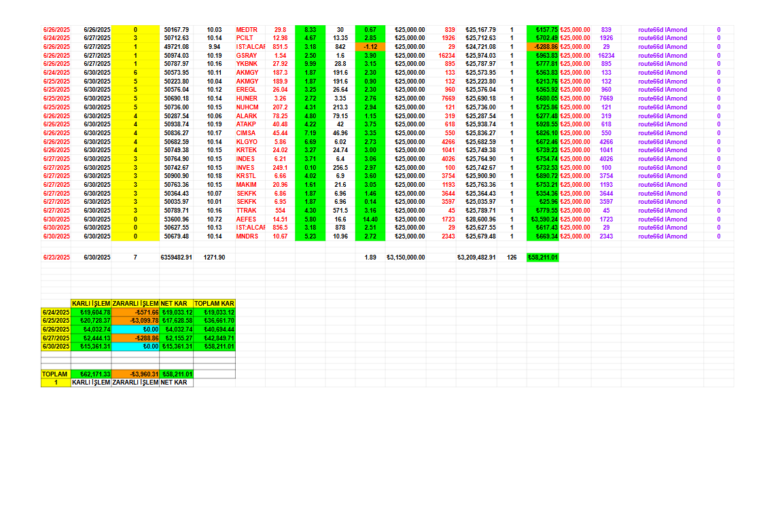Click the GSRAY ticker cell
The image size is (780, 532).
click(250, 56)
